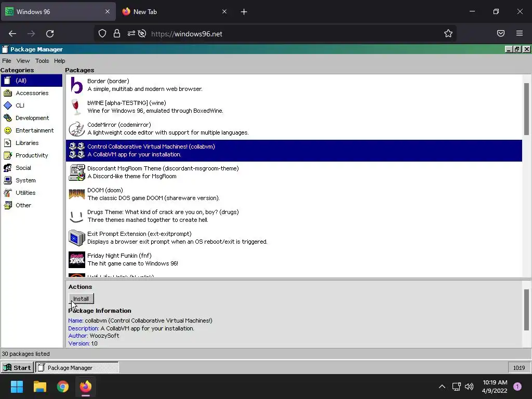Open a new browser tab
This screenshot has height=399, width=532.
click(x=244, y=12)
